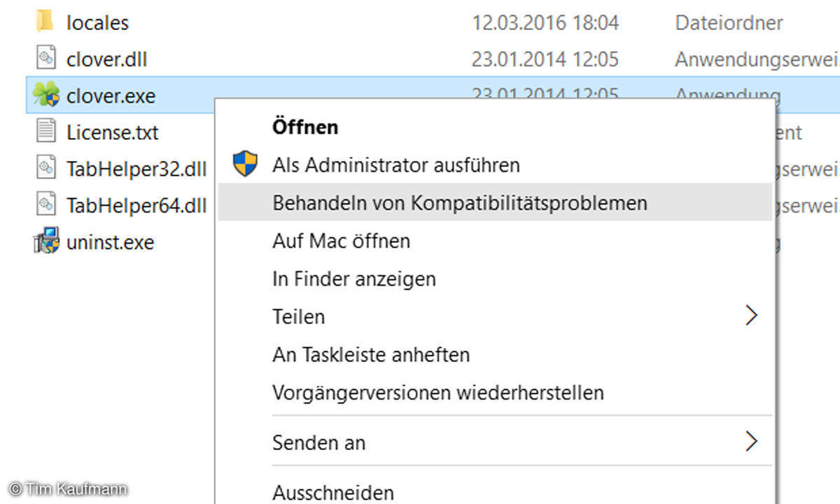Click the locales folder icon
Viewport: 840px width, 504px height.
coord(45,22)
